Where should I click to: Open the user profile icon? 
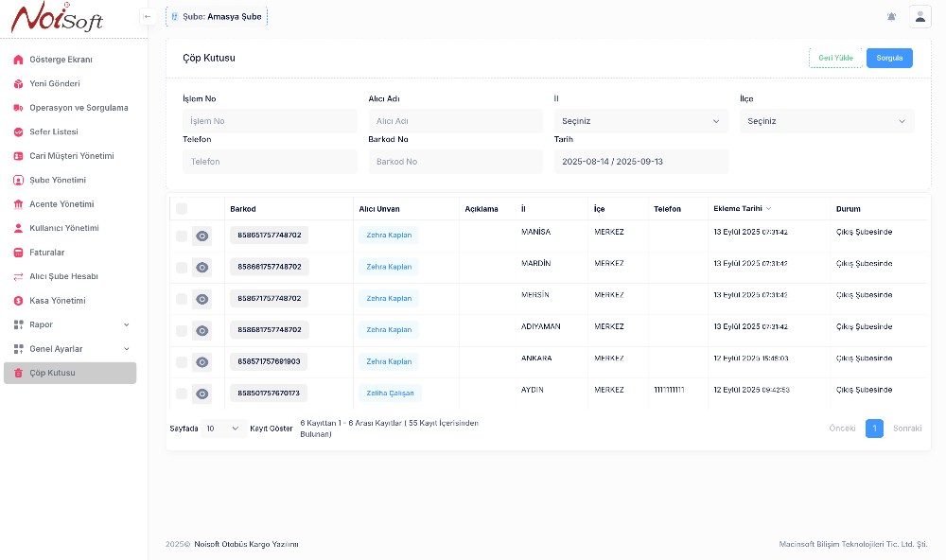click(920, 17)
